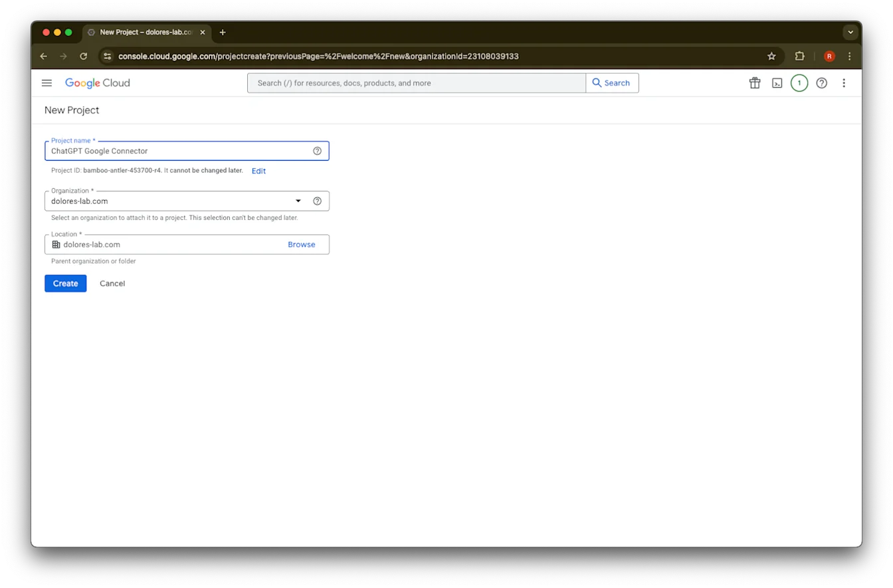Browse for a parent location
Image resolution: width=893 pixels, height=588 pixels.
pyautogui.click(x=302, y=245)
